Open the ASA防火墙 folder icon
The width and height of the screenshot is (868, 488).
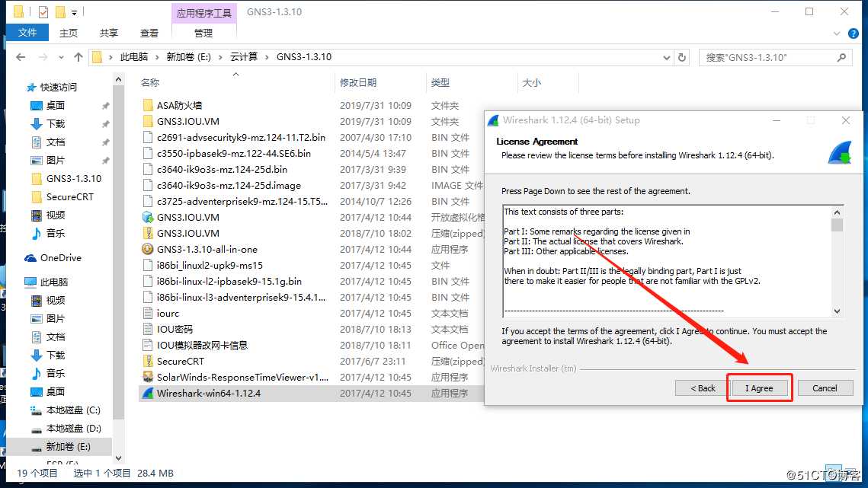tap(148, 105)
